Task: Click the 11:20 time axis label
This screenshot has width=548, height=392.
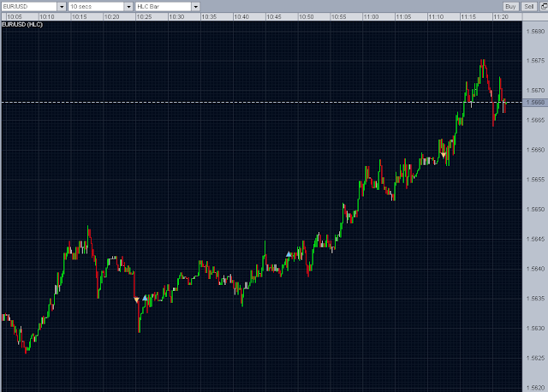Action: pos(501,17)
